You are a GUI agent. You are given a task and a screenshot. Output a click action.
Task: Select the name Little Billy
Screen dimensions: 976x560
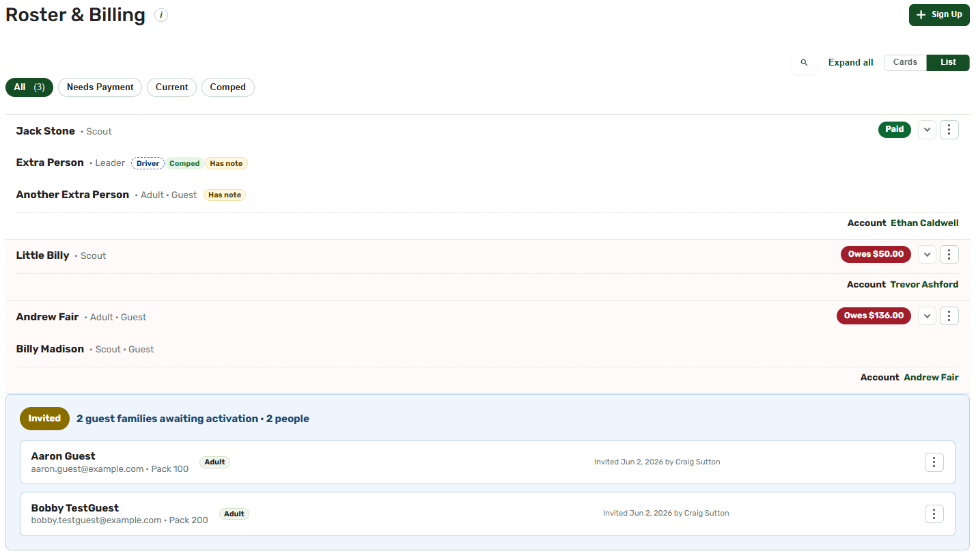coord(42,255)
